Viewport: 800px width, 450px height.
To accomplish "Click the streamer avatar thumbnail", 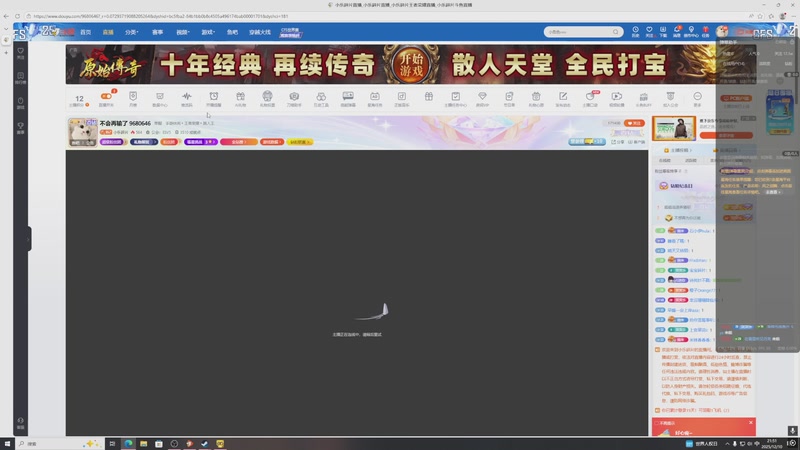I will pyautogui.click(x=83, y=132).
